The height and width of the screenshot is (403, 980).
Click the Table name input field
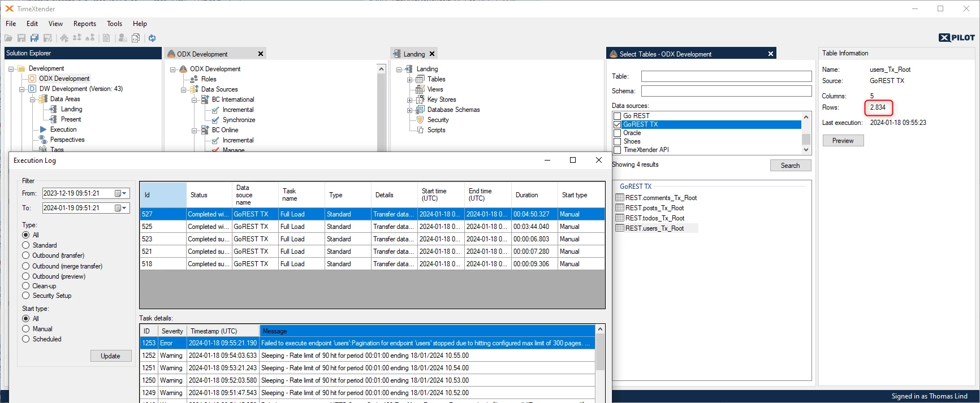pos(726,76)
